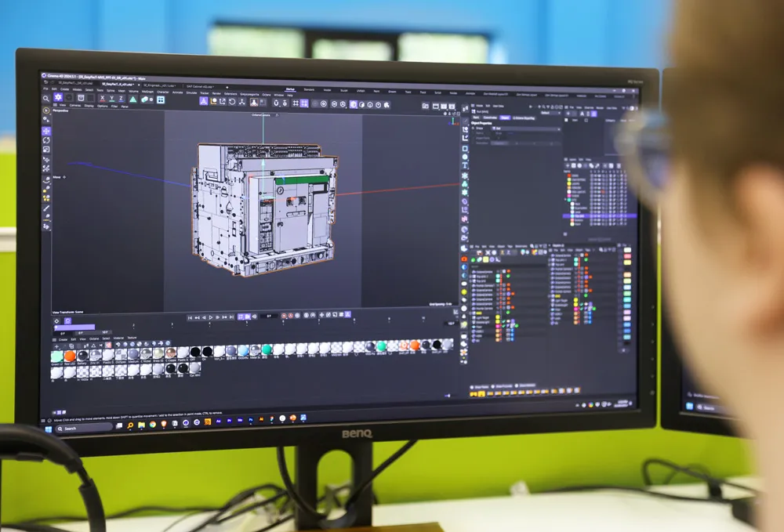Toggle the X axis lock
This screenshot has height=532, width=784.
tap(103, 100)
